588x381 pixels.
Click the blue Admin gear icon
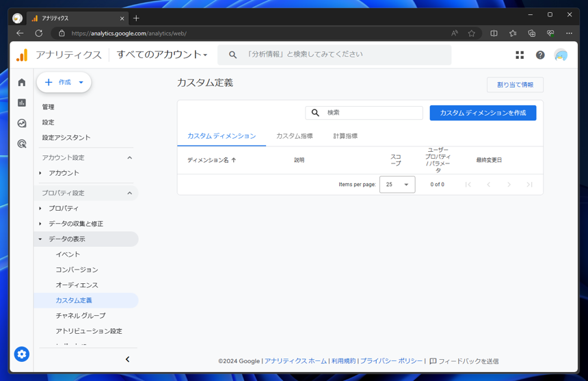[x=22, y=354]
